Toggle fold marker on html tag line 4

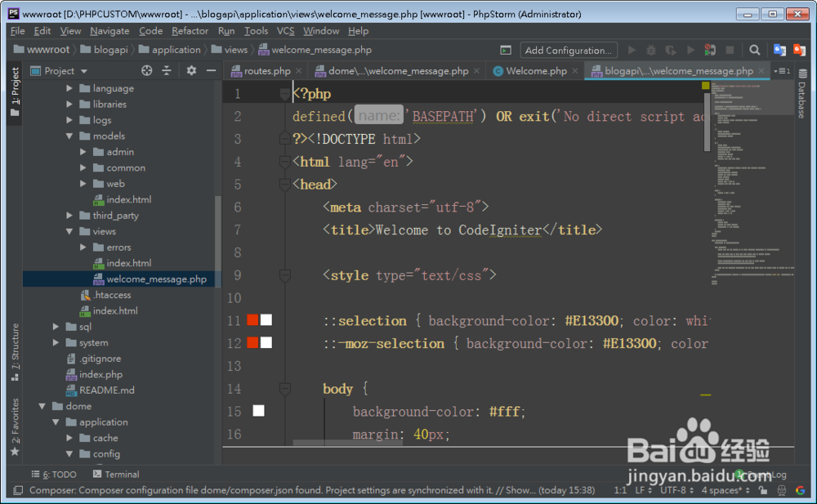point(284,162)
